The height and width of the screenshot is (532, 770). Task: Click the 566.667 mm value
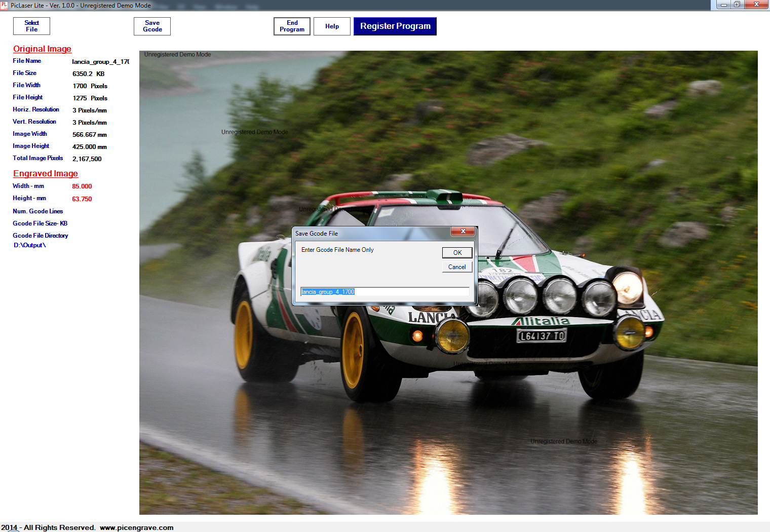coord(90,135)
